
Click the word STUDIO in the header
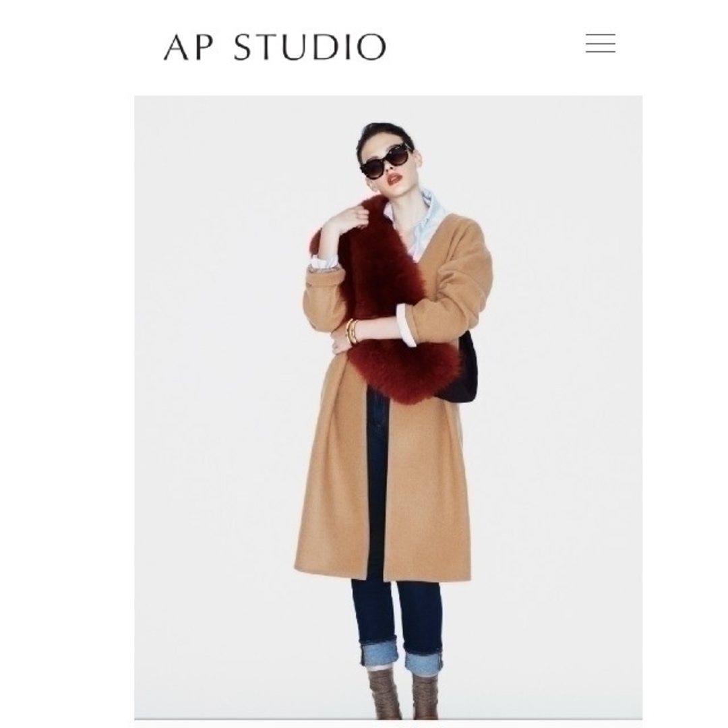pyautogui.click(x=309, y=47)
